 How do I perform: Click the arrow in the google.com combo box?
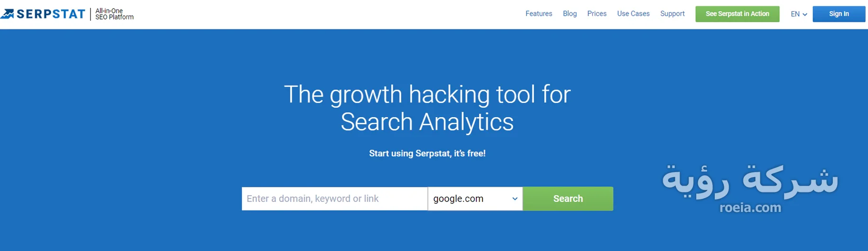tap(514, 199)
